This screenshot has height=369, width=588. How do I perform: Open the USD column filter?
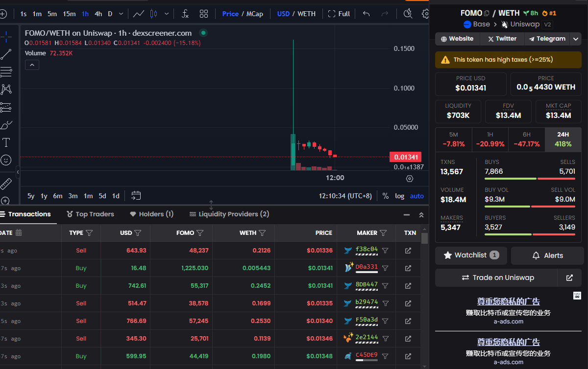(x=138, y=233)
